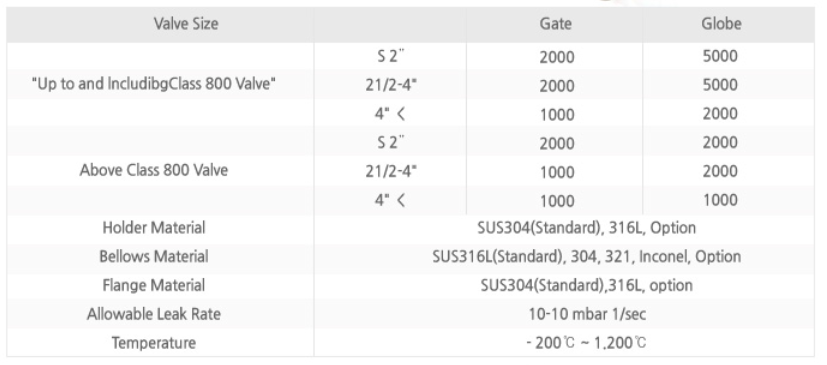827x365 pixels.
Task: Select the Gate column header
Action: click(x=555, y=24)
